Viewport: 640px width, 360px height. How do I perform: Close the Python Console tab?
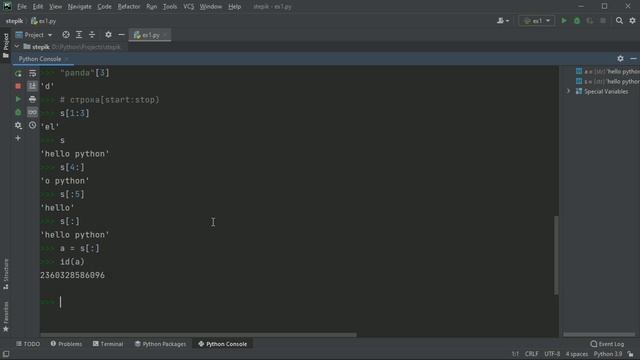[67, 59]
